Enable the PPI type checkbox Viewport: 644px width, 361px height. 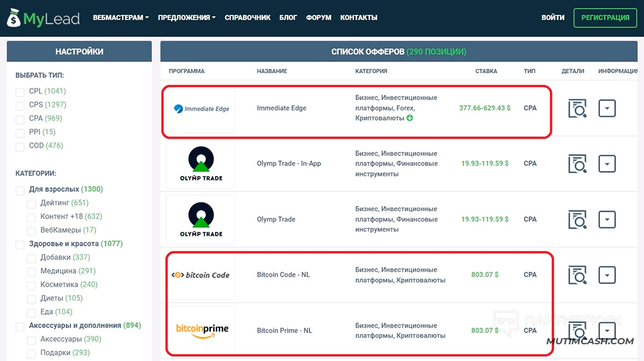coord(20,133)
